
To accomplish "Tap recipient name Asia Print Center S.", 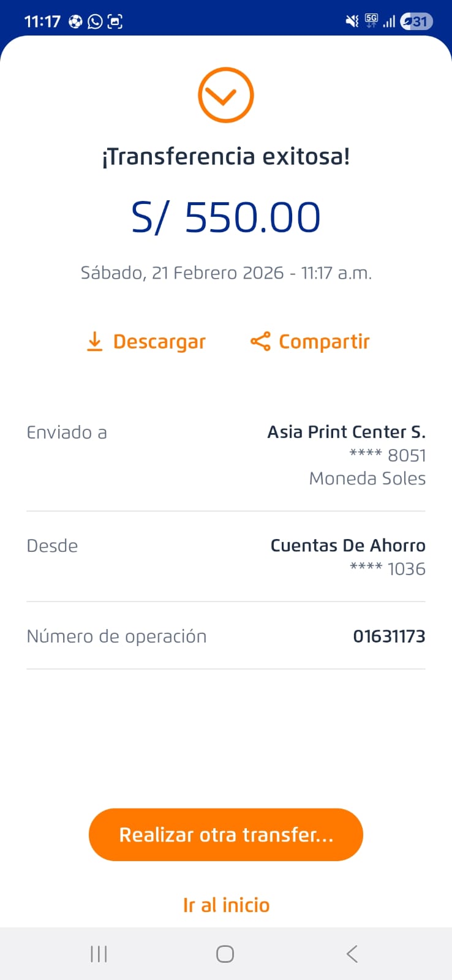I will point(346,432).
